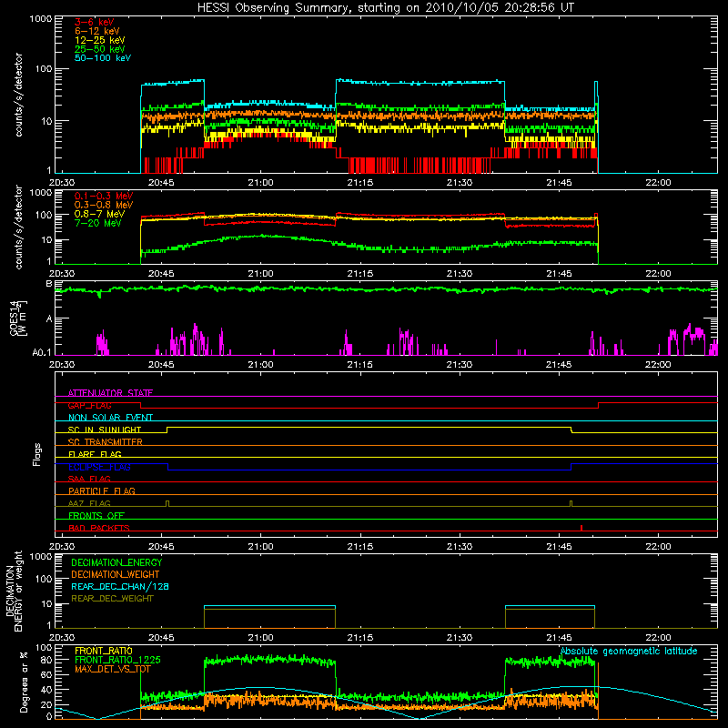Select the SC_IN_SUNLIGHT flag label
This screenshot has height=728, width=728.
[105, 430]
